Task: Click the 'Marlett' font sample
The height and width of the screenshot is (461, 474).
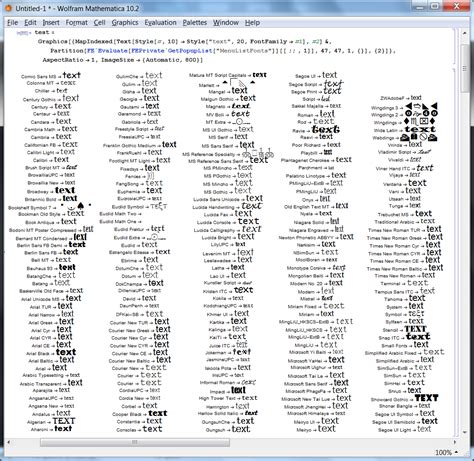Action: coord(227,84)
